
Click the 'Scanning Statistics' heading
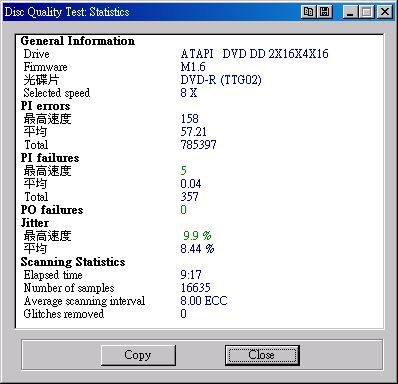pos(73,262)
